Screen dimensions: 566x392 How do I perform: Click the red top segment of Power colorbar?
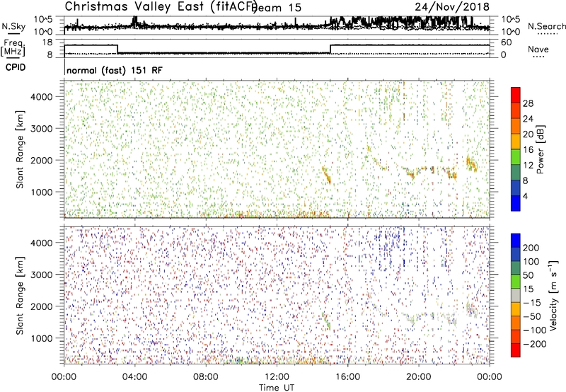point(516,95)
